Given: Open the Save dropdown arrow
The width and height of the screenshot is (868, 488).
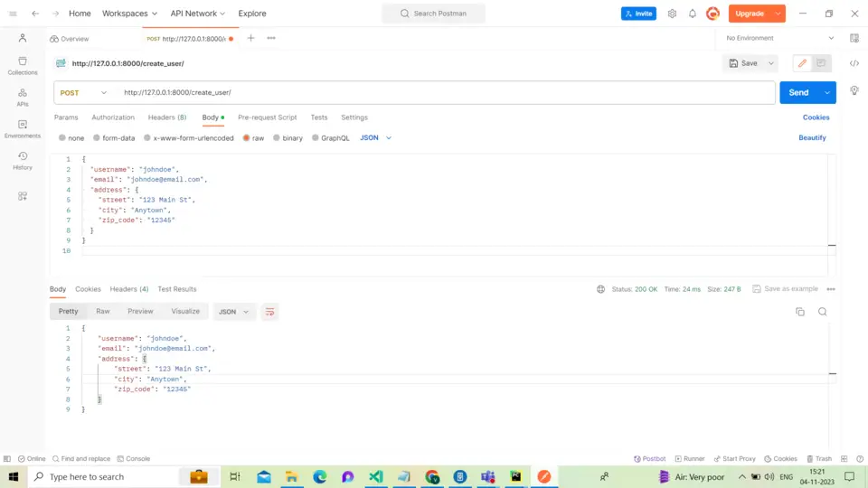Looking at the screenshot, I should [x=770, y=63].
